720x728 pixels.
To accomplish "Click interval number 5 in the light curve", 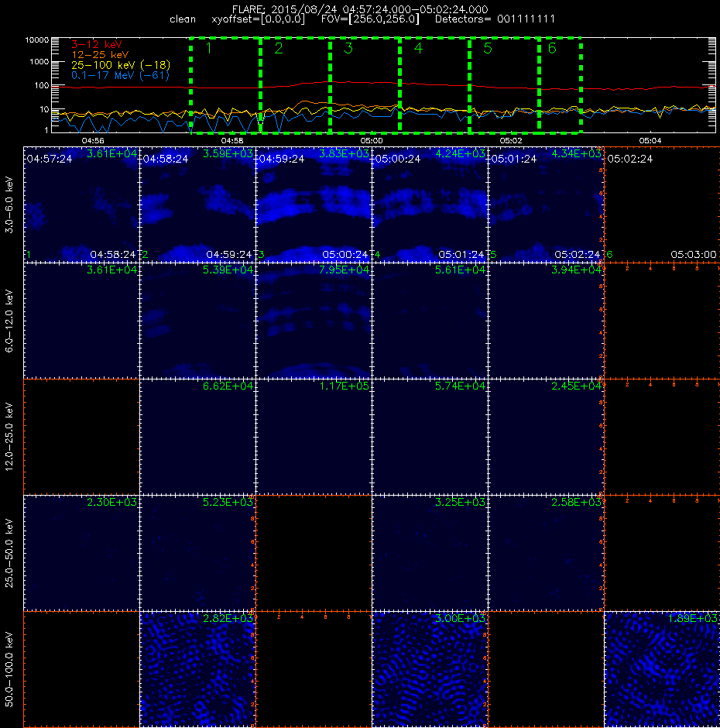I will (488, 48).
